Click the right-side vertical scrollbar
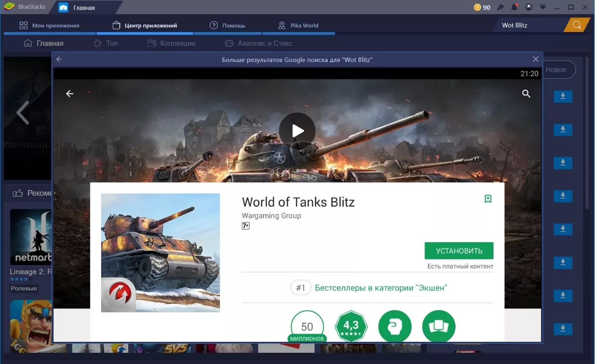595x364 pixels. tap(587, 133)
